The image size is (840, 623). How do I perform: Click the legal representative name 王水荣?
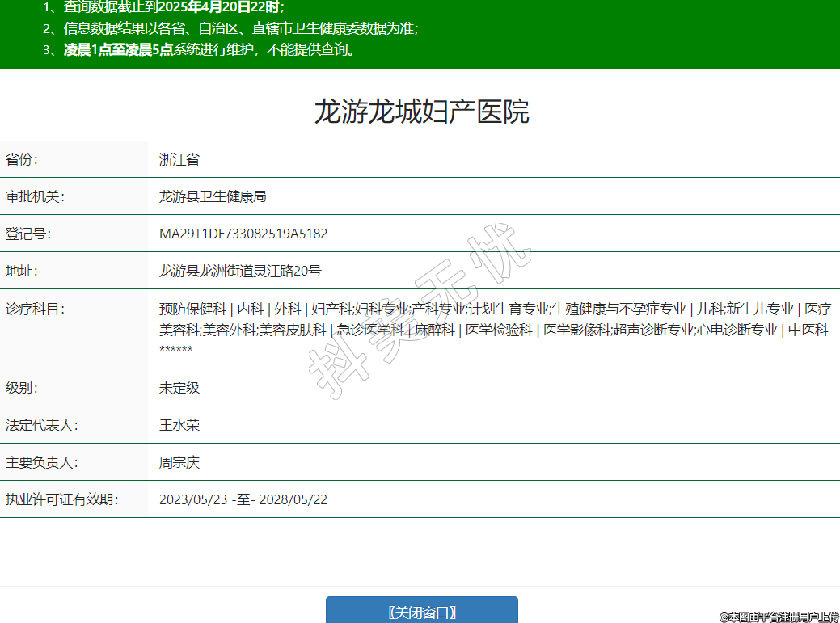click(179, 425)
